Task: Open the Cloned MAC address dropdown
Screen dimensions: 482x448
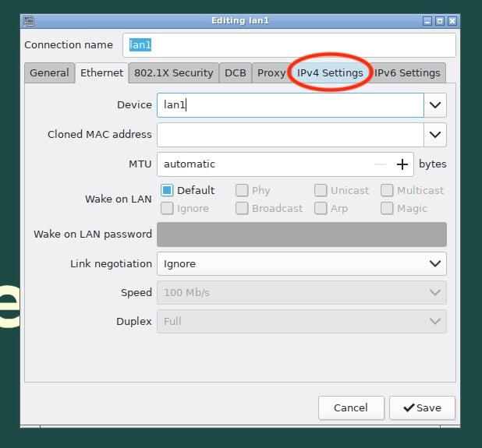Action: point(434,134)
